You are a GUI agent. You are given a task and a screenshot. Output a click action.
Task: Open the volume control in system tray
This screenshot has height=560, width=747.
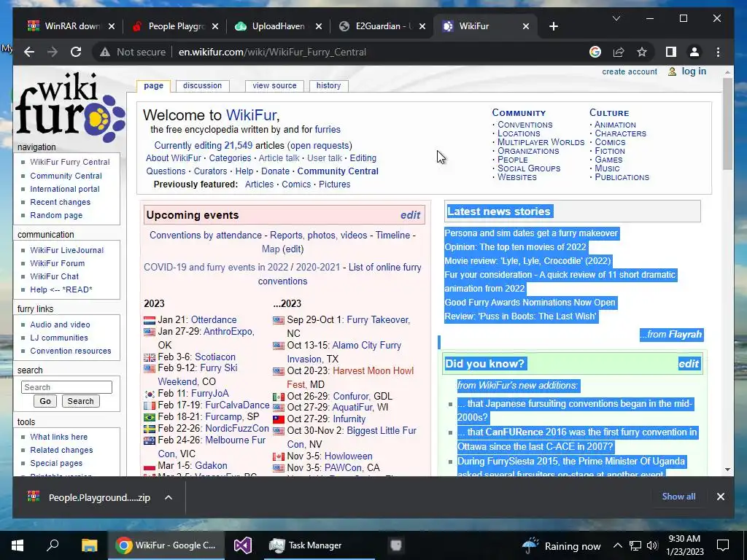(x=652, y=545)
